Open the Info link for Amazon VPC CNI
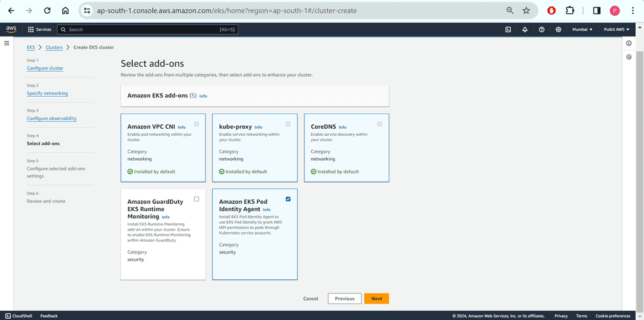Viewport: 644px width, 320px height. (x=182, y=128)
